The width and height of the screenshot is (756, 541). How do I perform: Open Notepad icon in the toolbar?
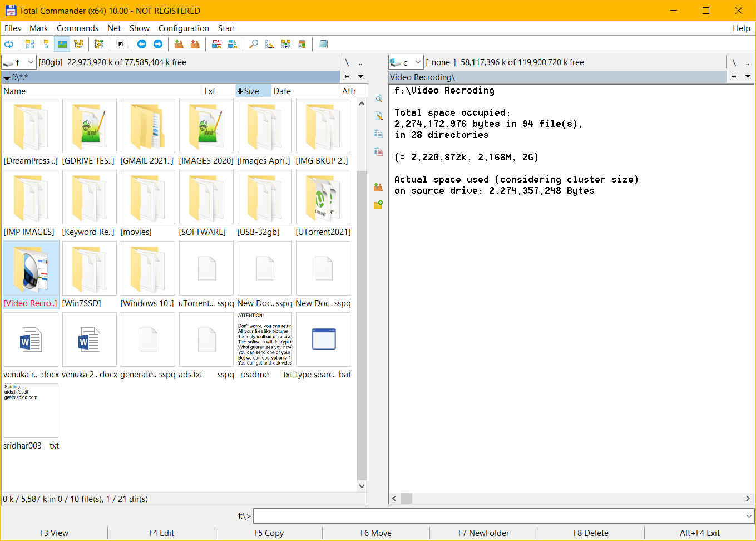point(323,44)
